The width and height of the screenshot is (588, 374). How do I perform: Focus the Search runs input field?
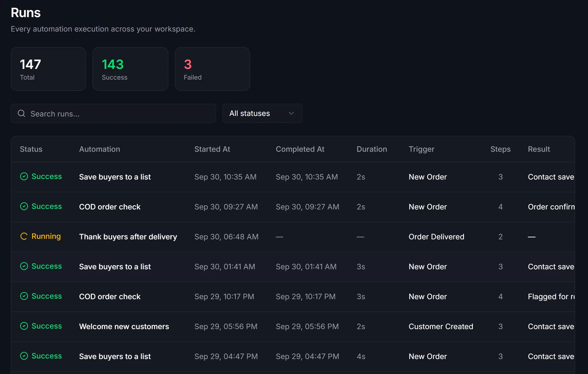pyautogui.click(x=113, y=114)
